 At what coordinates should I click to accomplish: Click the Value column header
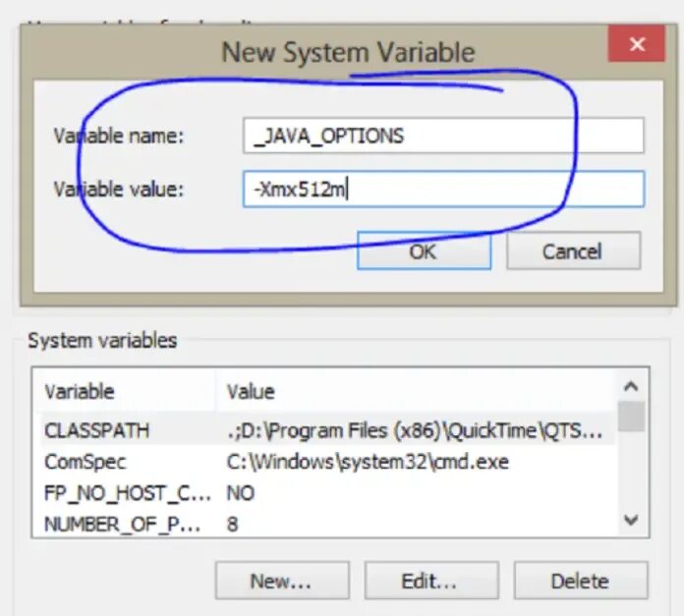(417, 391)
